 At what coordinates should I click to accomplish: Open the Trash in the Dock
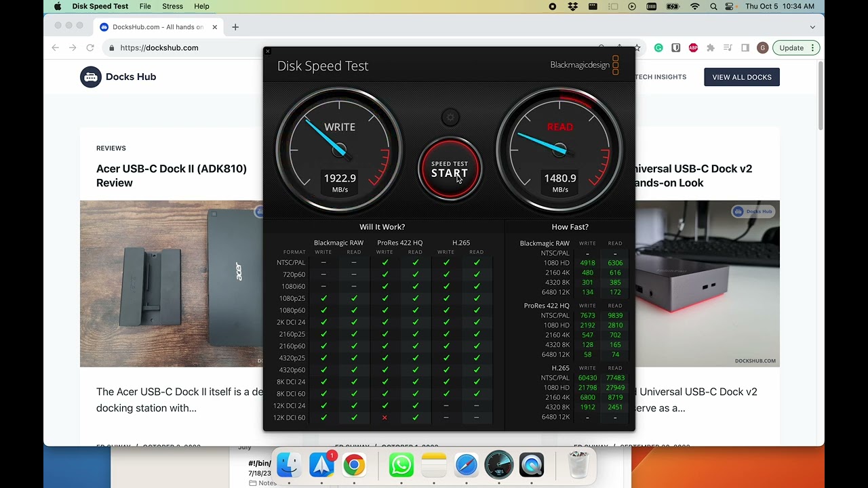pyautogui.click(x=578, y=466)
